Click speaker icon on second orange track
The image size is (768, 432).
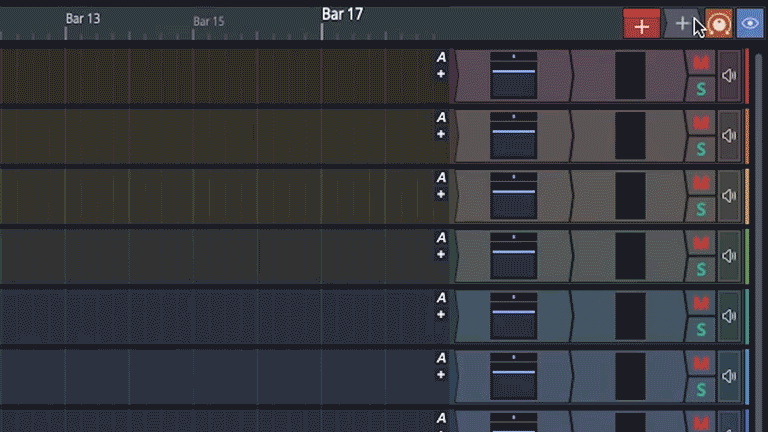click(729, 136)
